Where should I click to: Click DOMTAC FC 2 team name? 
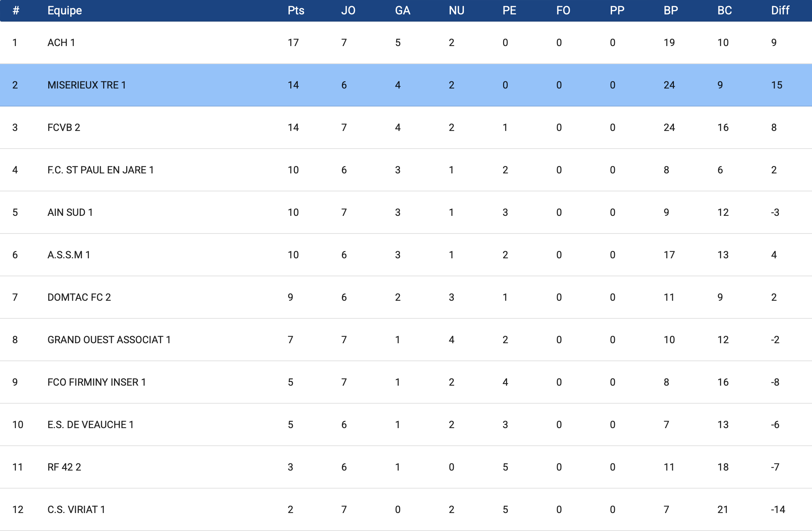point(79,298)
